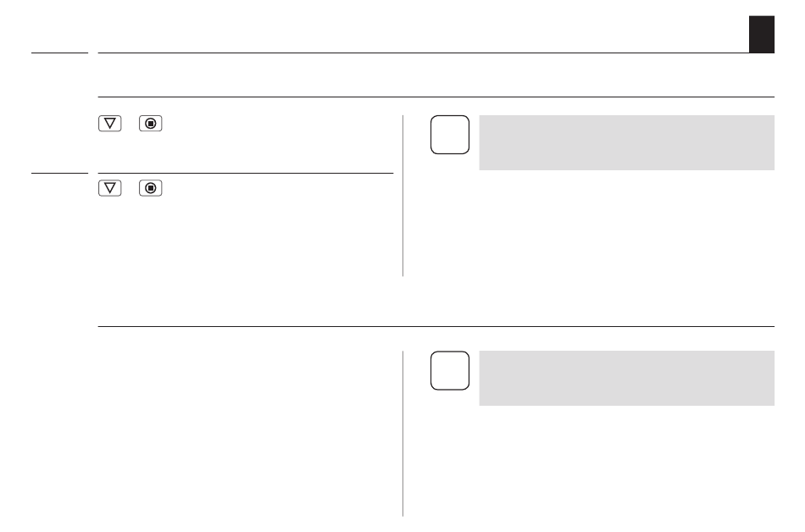Toggle the blank rounded box beside upper gray panel
Viewport: 805px width, 532px height.
coord(450,135)
